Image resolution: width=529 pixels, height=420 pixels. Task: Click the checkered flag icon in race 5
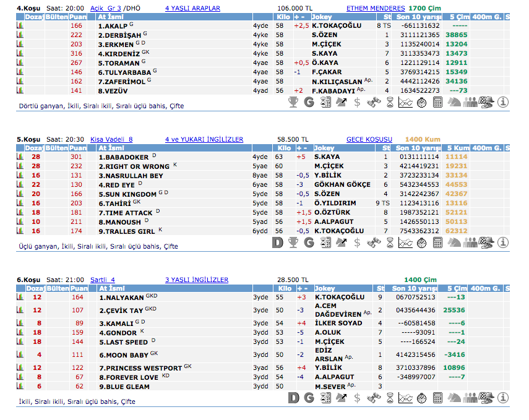click(486, 243)
